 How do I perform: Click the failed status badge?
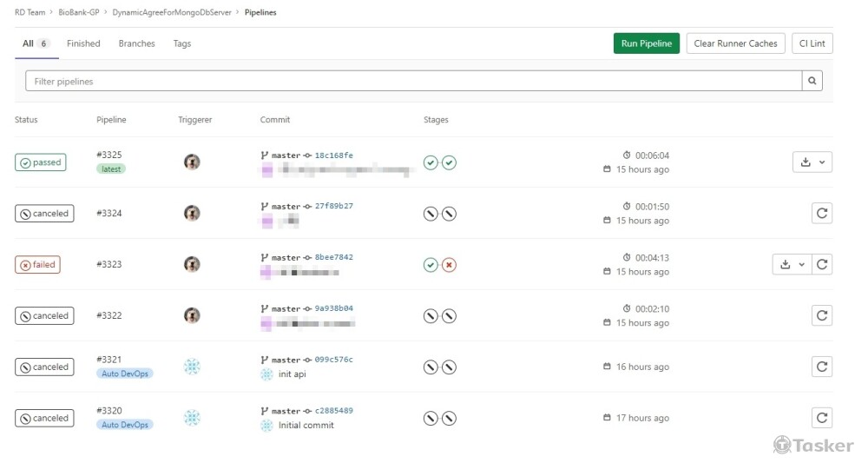(x=37, y=264)
